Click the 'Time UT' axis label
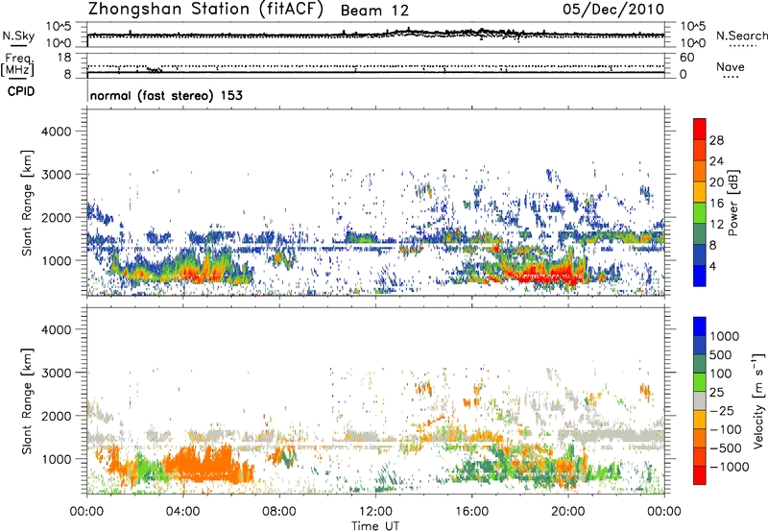The height and width of the screenshot is (532, 768). point(375,526)
